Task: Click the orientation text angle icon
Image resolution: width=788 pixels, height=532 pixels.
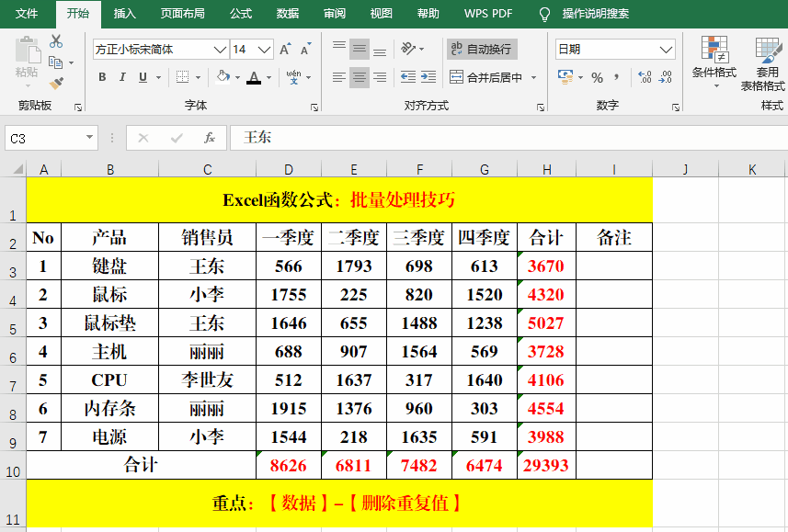Action: pos(408,49)
